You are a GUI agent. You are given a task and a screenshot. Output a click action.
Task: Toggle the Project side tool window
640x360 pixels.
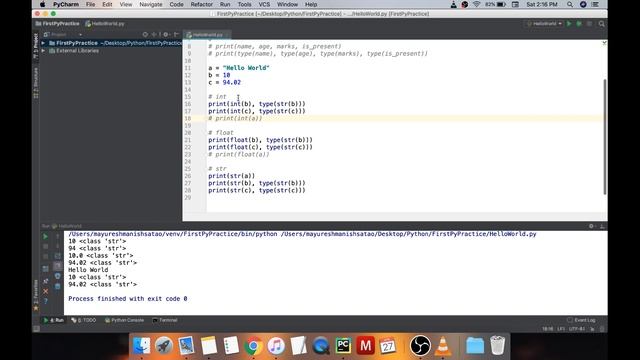click(x=36, y=45)
